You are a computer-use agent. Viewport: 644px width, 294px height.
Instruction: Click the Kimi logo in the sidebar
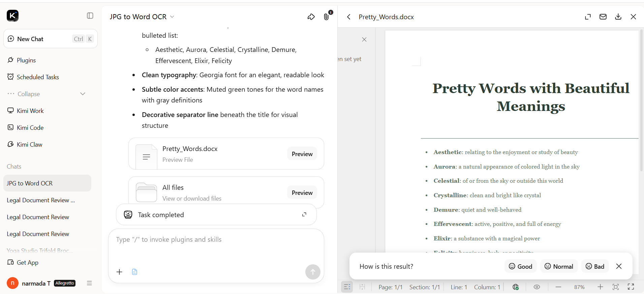tap(12, 16)
